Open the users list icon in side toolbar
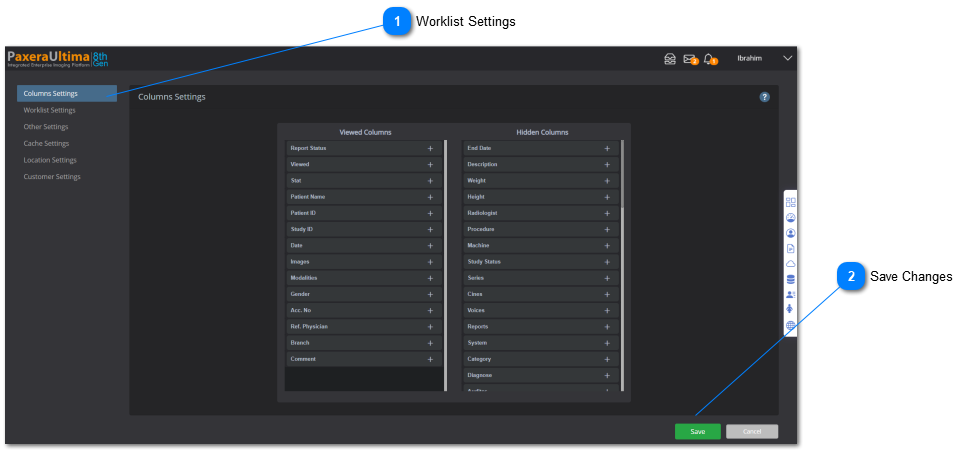 click(x=790, y=295)
